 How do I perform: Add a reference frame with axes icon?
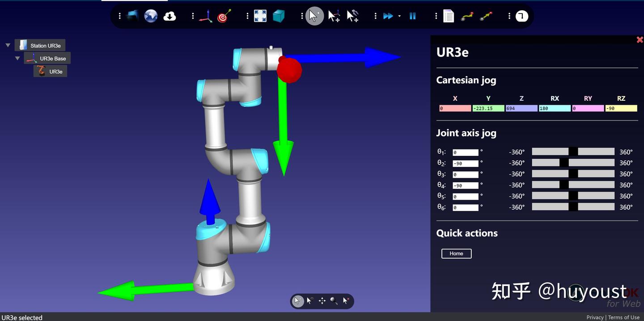pos(205,17)
